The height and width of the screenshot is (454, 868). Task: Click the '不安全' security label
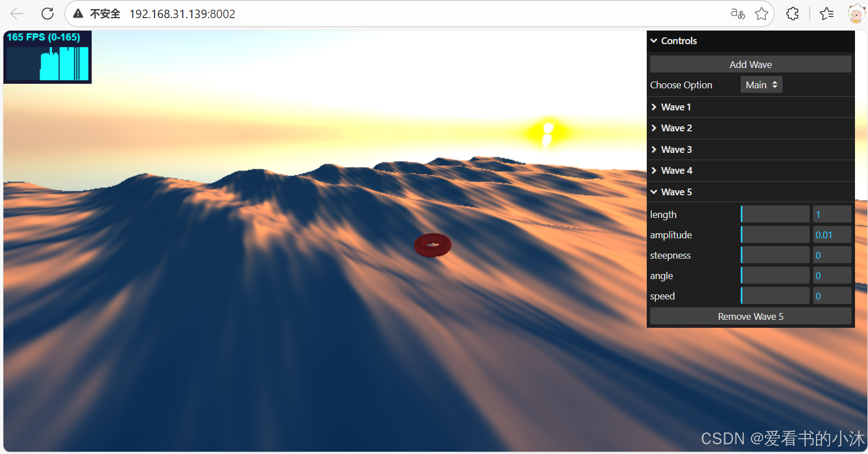pyautogui.click(x=105, y=14)
